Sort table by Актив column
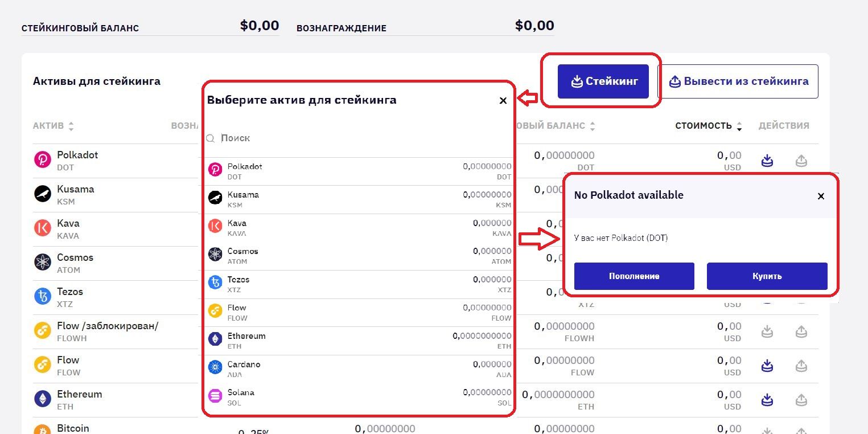868x434 pixels. (x=54, y=126)
